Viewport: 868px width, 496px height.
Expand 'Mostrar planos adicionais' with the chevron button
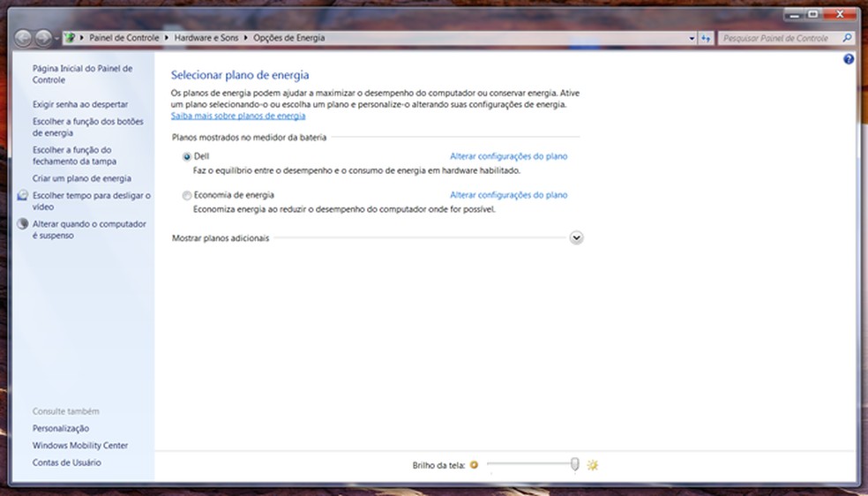coord(576,237)
